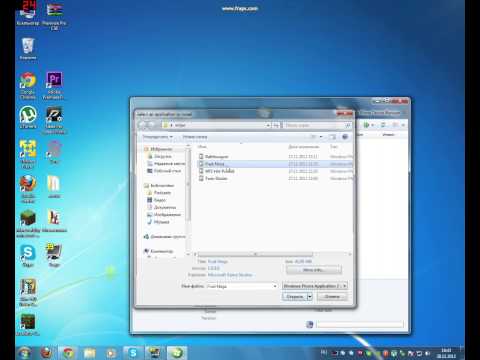Switch to Firefox on the taskbar
The image size is (480, 360).
[x=46, y=353]
